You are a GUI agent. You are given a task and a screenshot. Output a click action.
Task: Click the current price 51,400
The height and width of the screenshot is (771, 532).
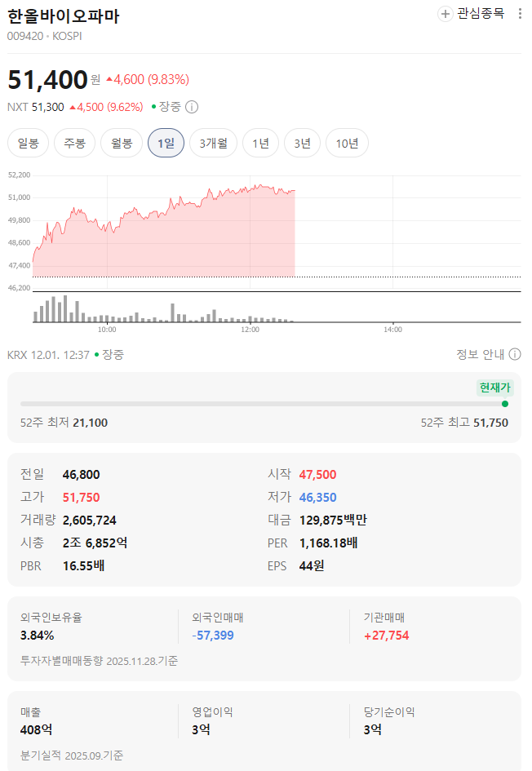[x=47, y=79]
